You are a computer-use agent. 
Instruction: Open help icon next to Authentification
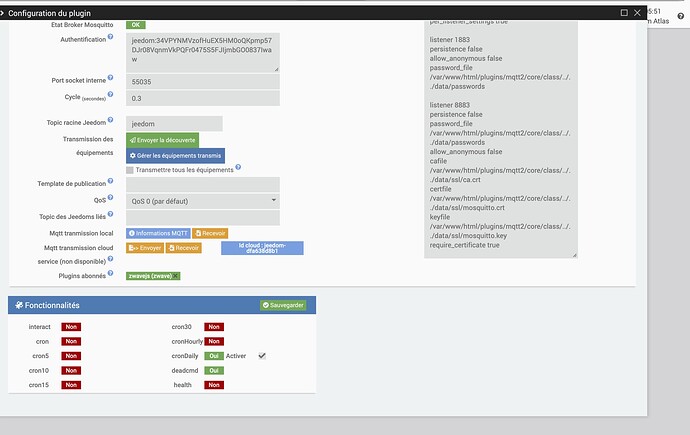click(110, 37)
